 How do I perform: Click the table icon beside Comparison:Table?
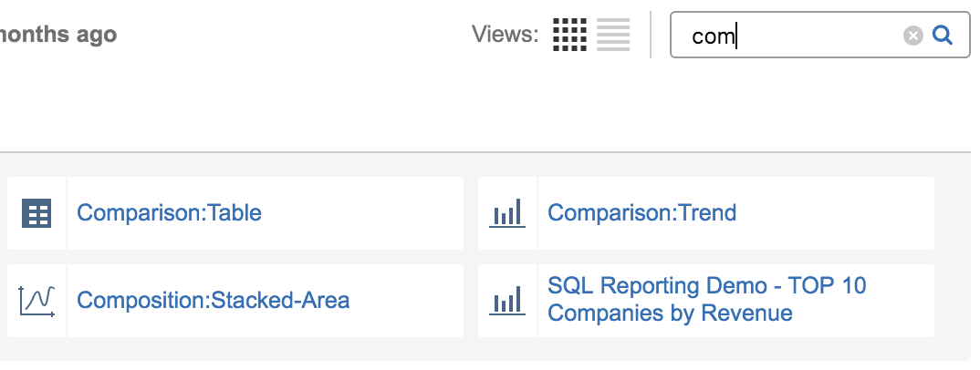(x=36, y=213)
